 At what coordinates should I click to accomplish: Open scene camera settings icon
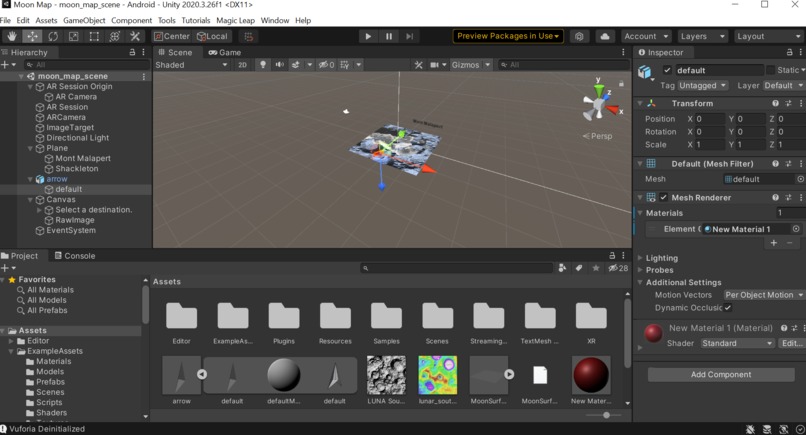[x=434, y=65]
